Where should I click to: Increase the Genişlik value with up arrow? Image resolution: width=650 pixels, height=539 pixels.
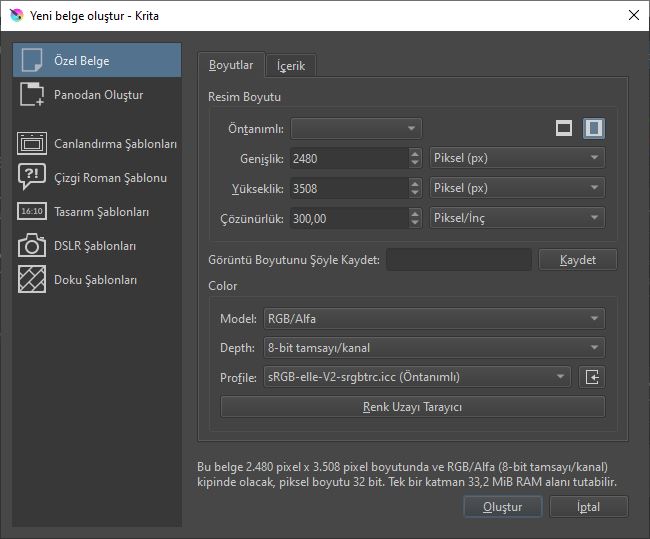tap(415, 153)
